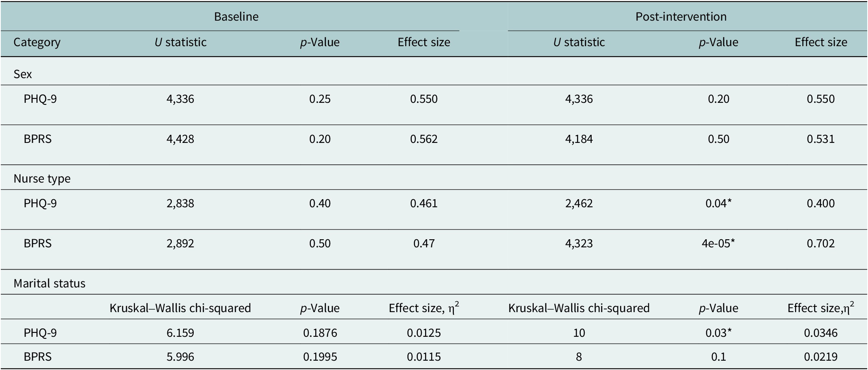This screenshot has width=868, height=370.
Task: Click the baseline U statistic value 4,428
Action: (180, 139)
